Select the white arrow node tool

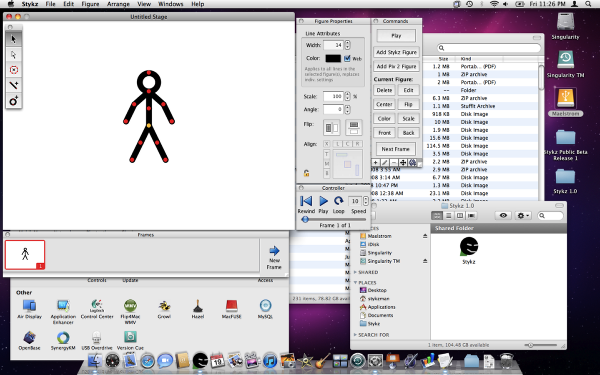tap(14, 55)
